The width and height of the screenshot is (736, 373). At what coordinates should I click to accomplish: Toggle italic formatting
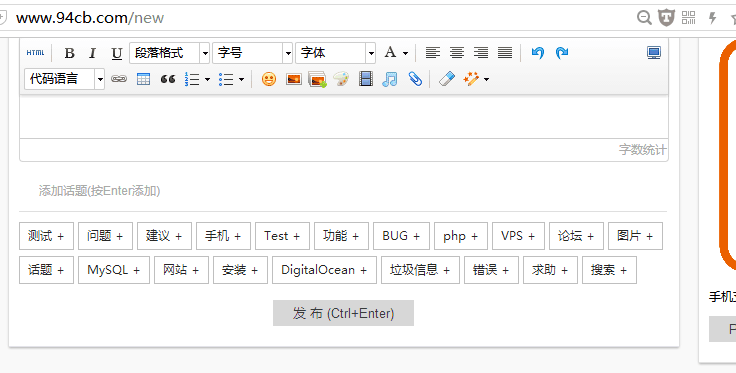tap(92, 53)
